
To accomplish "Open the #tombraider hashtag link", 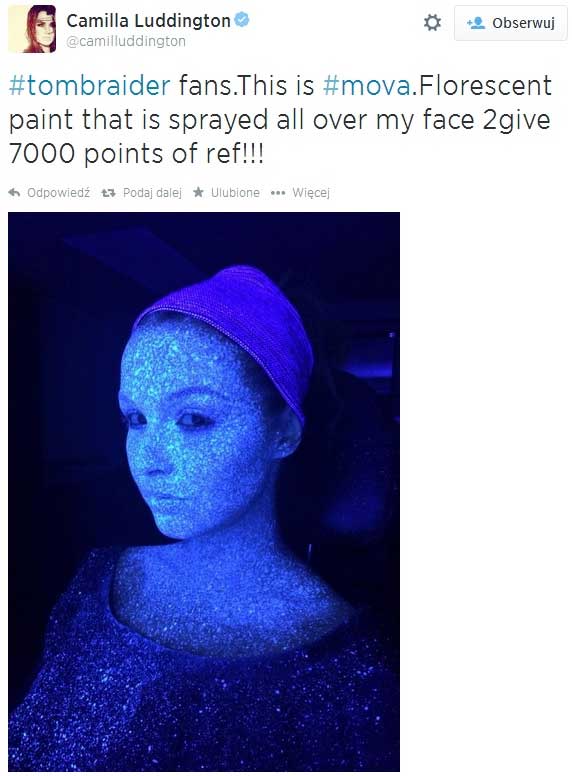I will pyautogui.click(x=90, y=85).
